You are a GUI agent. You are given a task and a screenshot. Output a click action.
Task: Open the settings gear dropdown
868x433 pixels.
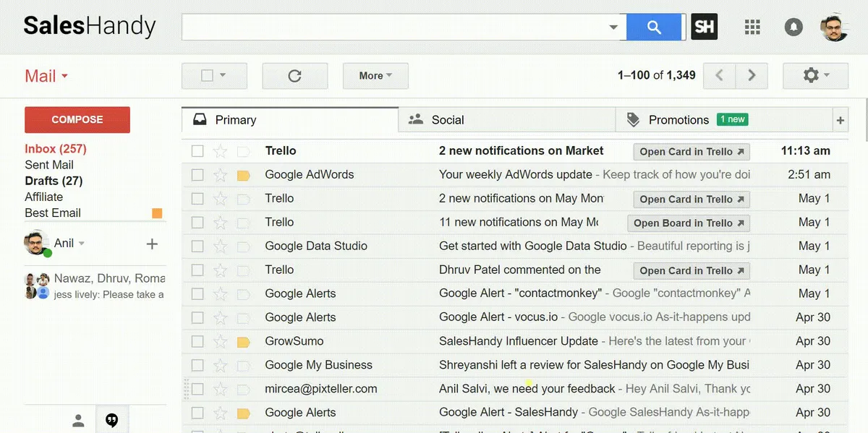tap(815, 75)
